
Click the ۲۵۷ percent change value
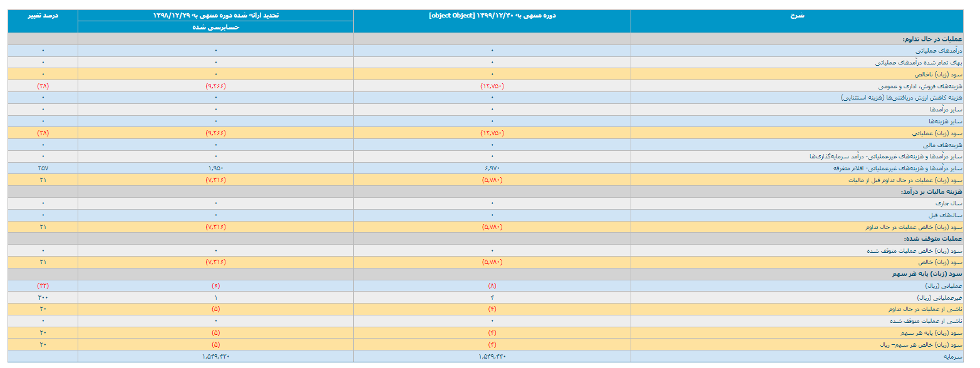coord(43,168)
